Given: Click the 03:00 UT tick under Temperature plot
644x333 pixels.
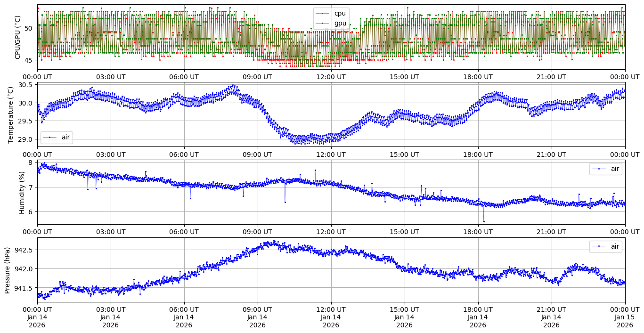Looking at the screenshot, I should coord(110,154).
